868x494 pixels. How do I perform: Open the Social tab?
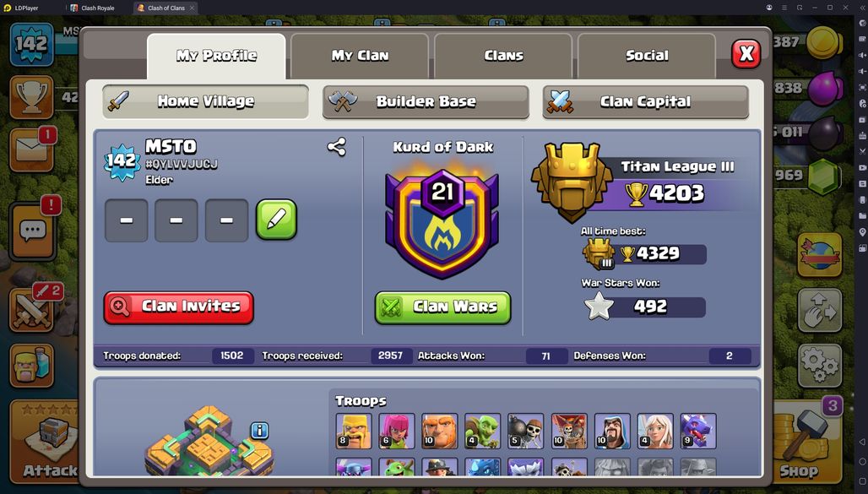[x=647, y=56]
